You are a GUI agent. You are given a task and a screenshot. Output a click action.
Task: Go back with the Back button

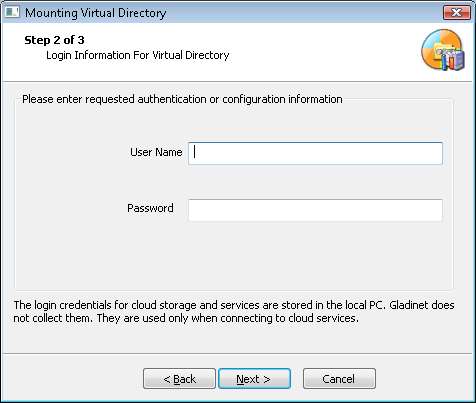[179, 378]
